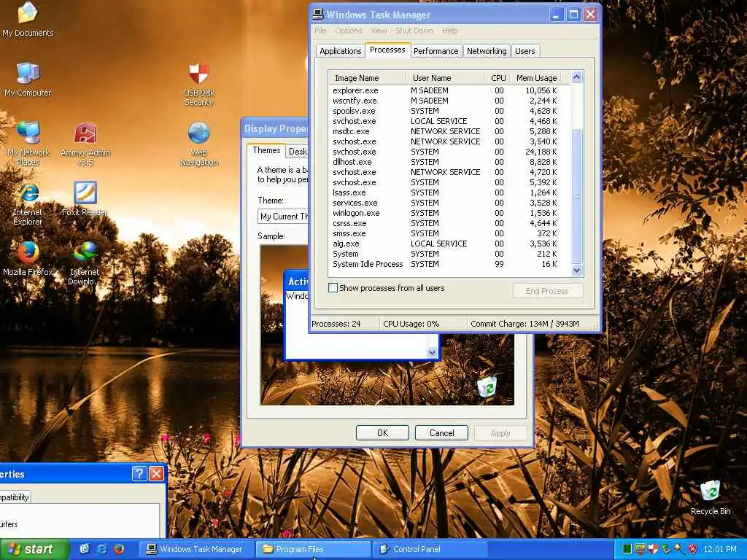Launch Internet Explorer from quick launch

click(x=101, y=549)
